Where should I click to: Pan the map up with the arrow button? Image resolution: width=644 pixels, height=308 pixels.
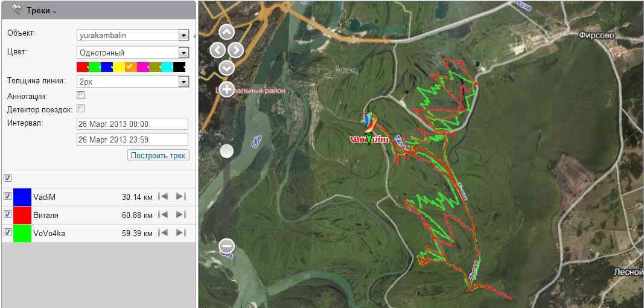(x=226, y=32)
